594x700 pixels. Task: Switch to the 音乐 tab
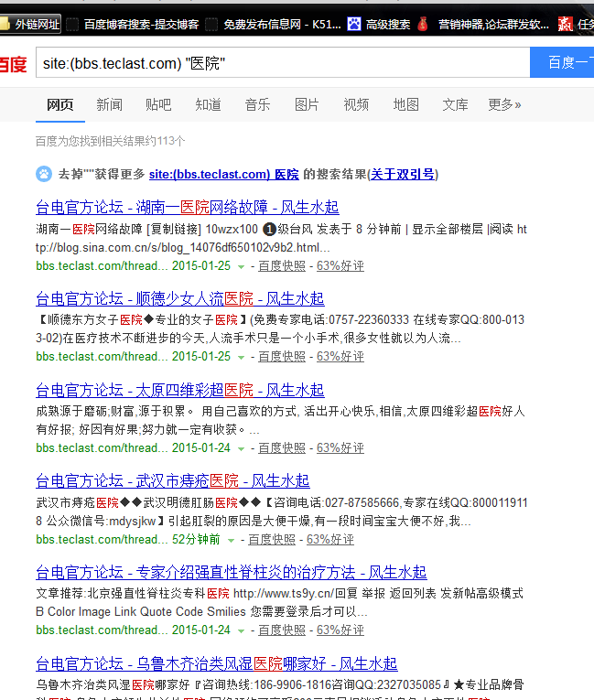point(258,105)
